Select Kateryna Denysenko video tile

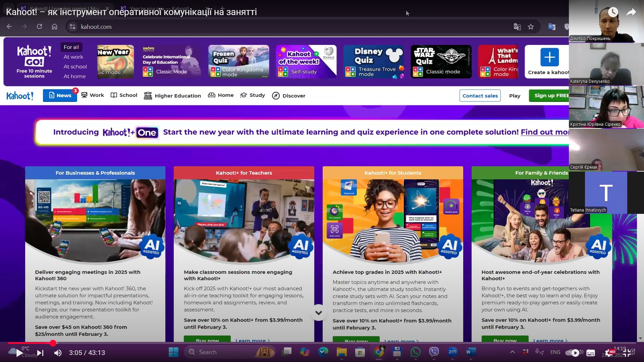point(606,64)
